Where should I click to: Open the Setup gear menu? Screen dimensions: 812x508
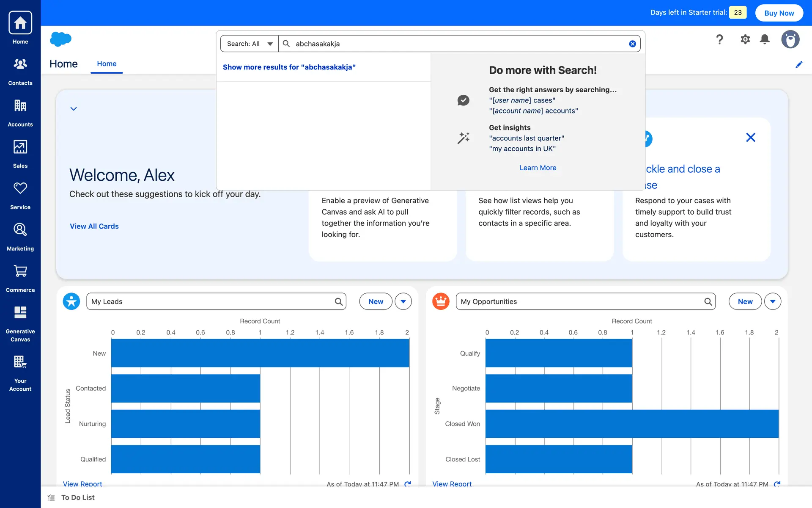[745, 39]
